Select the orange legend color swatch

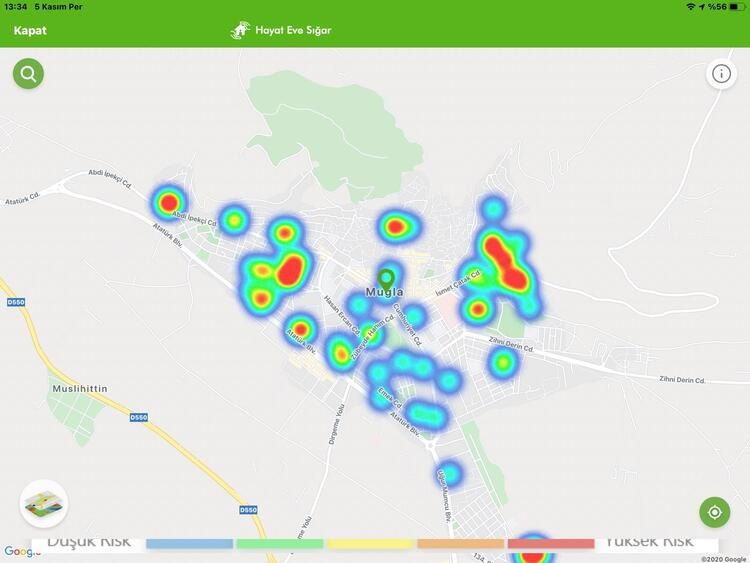pos(460,543)
